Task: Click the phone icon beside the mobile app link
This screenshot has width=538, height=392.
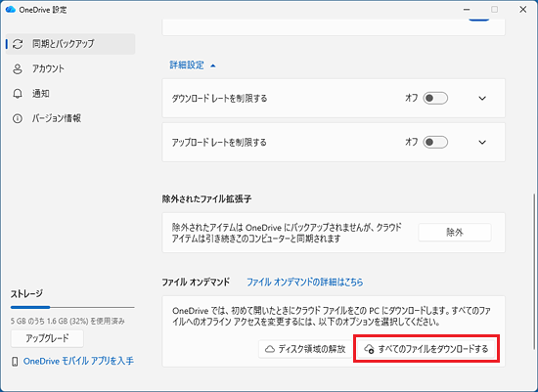Action: (15, 361)
